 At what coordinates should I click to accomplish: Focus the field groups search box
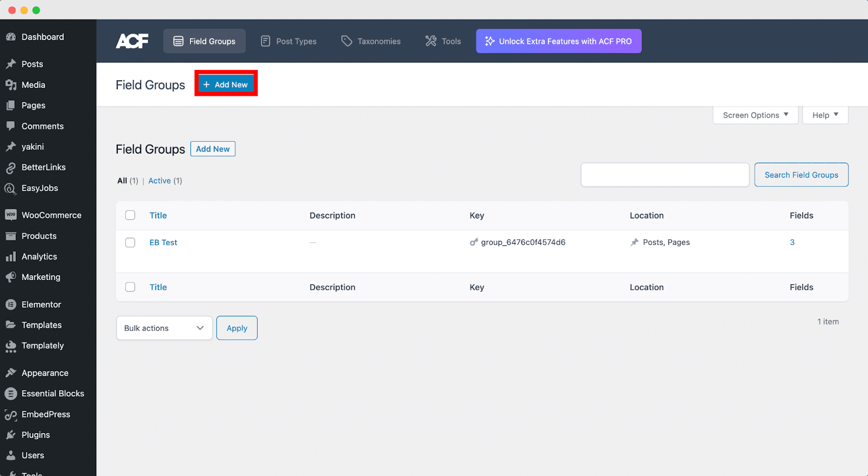(665, 175)
